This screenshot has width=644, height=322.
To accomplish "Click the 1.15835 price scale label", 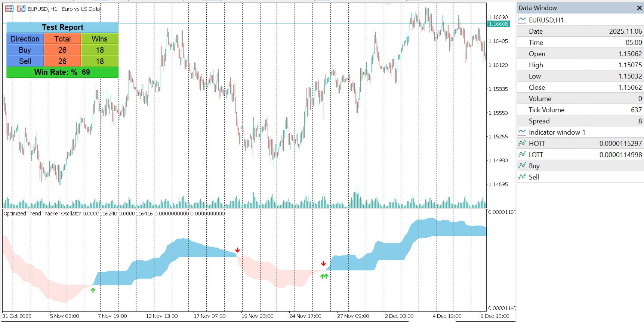I will (x=499, y=89).
